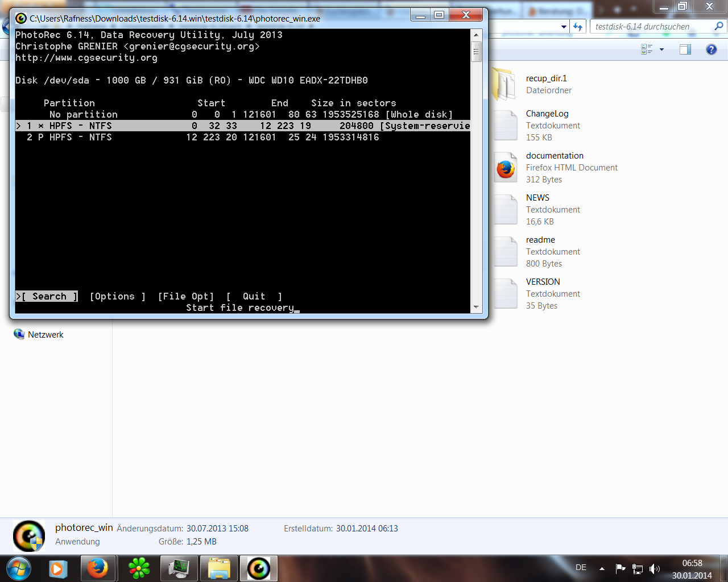Select partition 1 System-reserved NTFS row
Image resolution: width=728 pixels, height=582 pixels.
(x=243, y=126)
